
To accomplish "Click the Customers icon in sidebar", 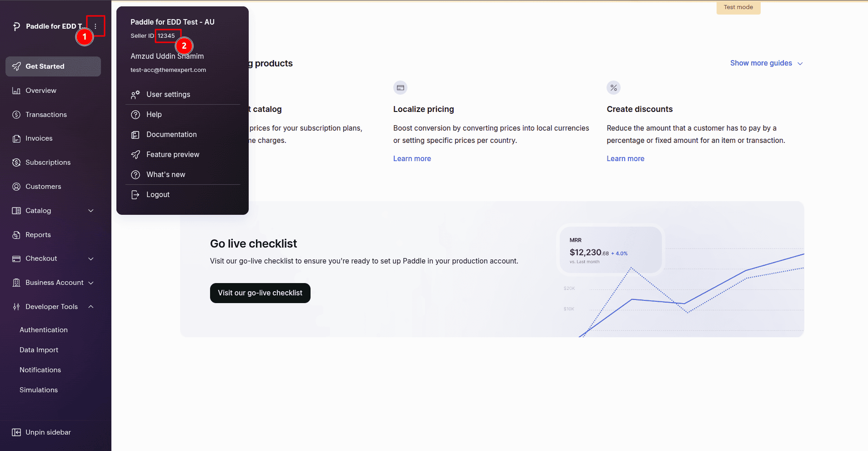I will coord(16,187).
